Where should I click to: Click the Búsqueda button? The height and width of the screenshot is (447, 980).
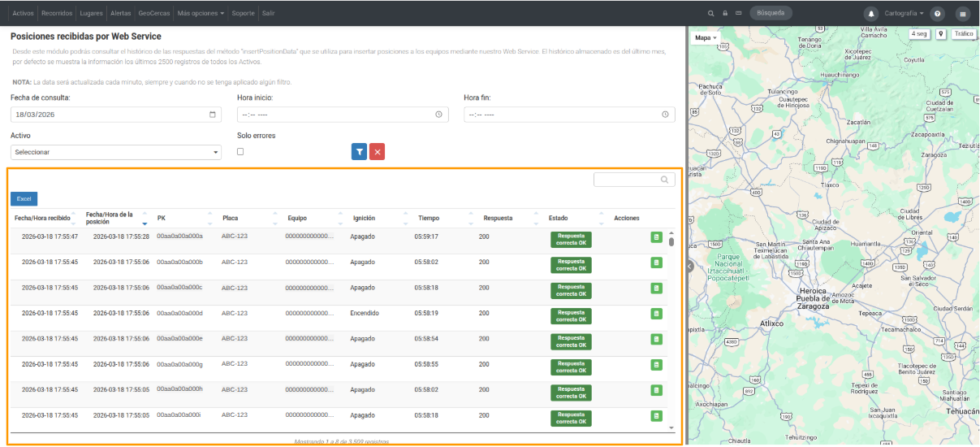click(771, 13)
